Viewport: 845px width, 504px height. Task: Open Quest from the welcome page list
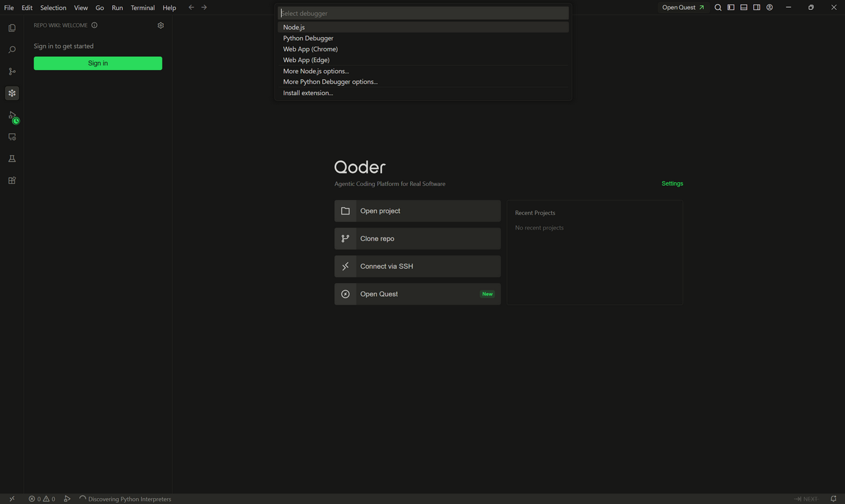(x=417, y=294)
